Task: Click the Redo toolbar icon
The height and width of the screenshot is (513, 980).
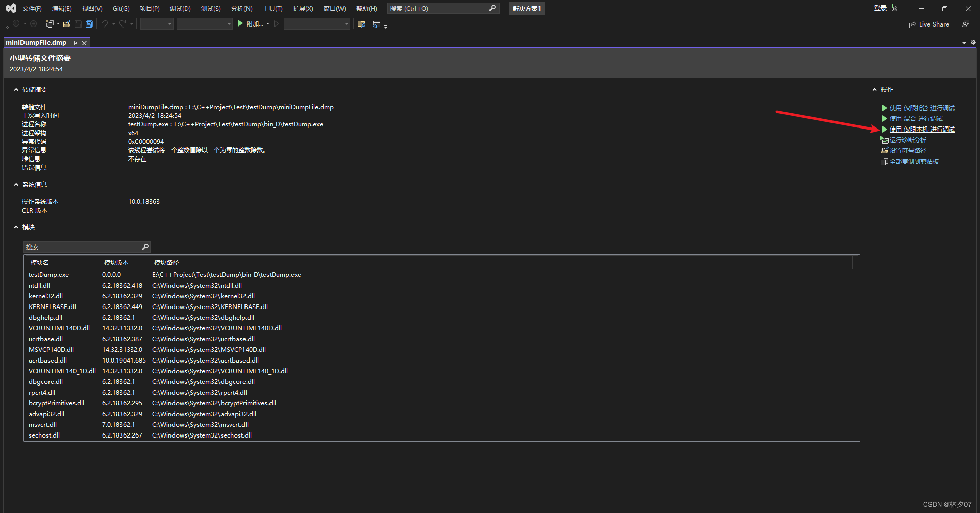Action: point(122,24)
